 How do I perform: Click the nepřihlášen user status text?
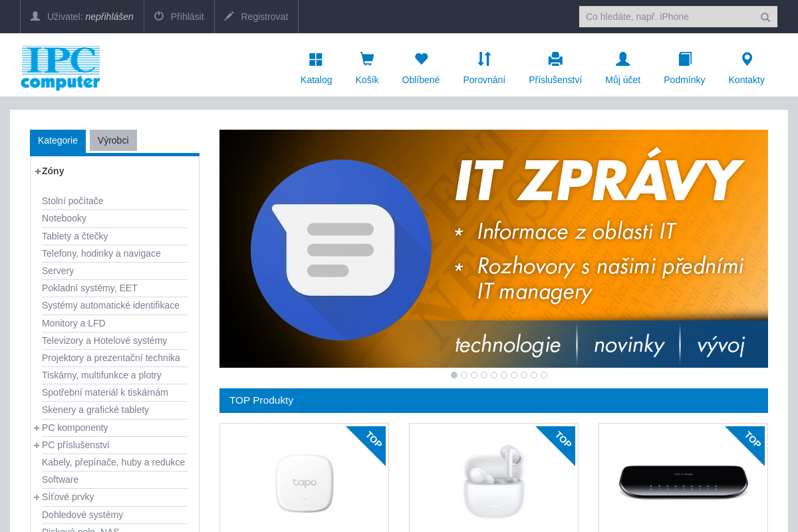point(110,17)
